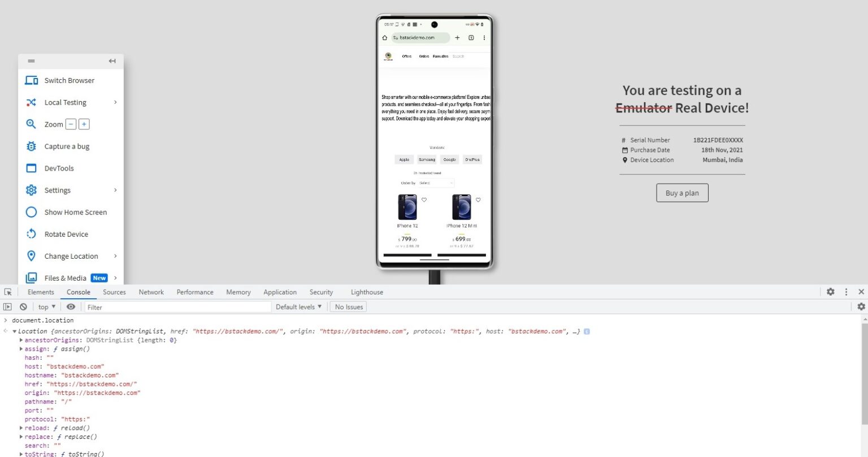Favorite the iPhone 12 Mini product
Image resolution: width=868 pixels, height=457 pixels.
[x=478, y=199]
